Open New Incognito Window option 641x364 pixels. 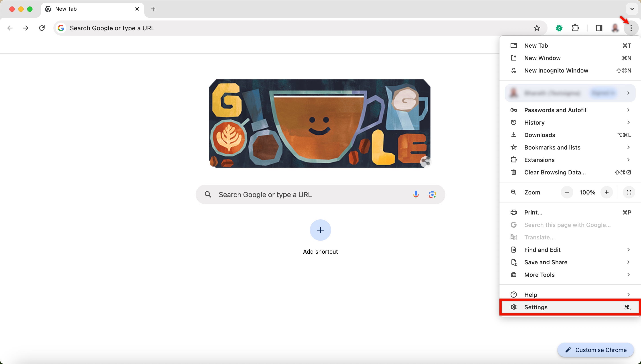coord(556,70)
